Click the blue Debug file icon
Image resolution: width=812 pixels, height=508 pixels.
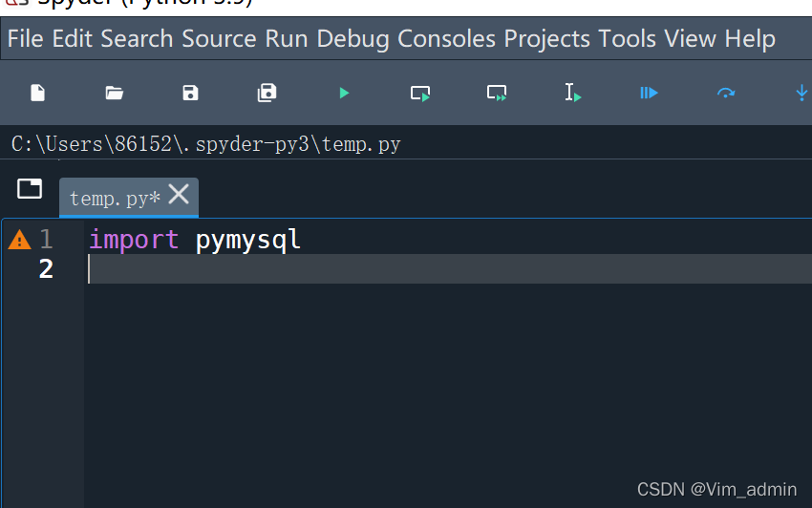[650, 93]
